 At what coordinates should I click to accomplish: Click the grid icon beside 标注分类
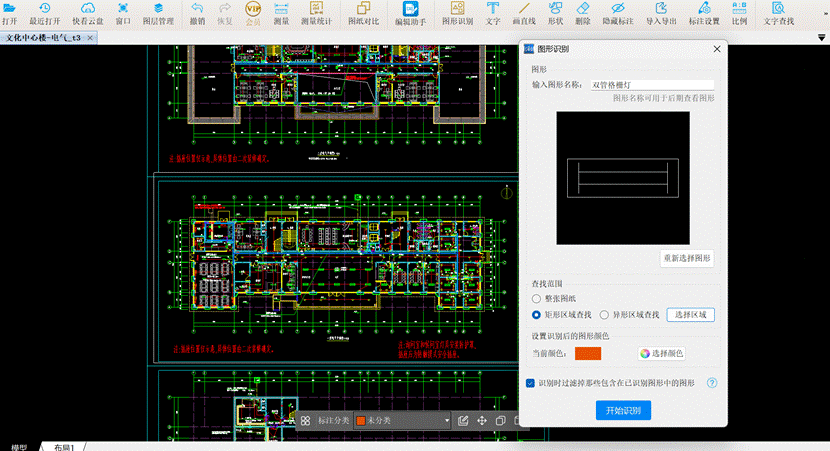(305, 420)
